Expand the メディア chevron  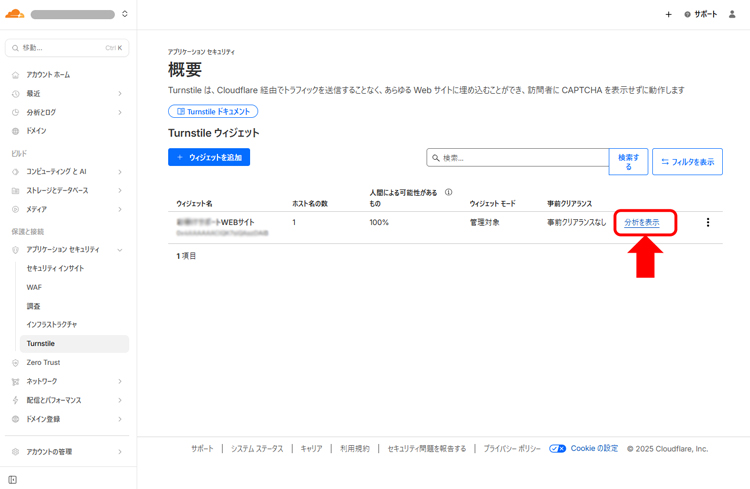click(x=120, y=209)
